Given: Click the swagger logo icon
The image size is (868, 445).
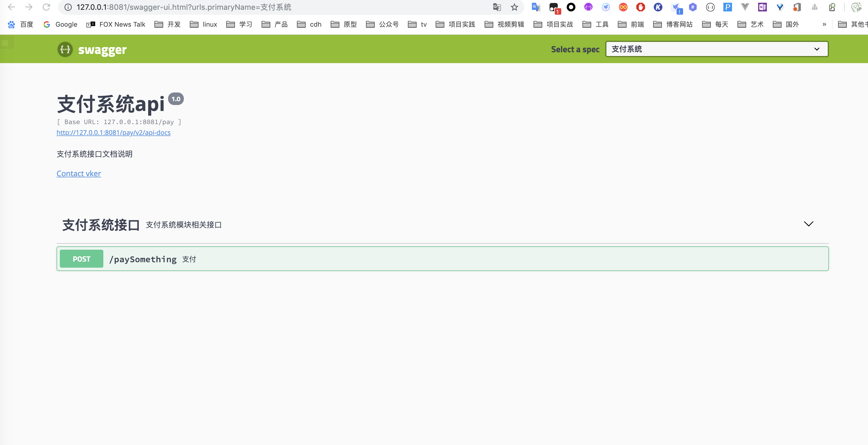Looking at the screenshot, I should click(x=65, y=50).
